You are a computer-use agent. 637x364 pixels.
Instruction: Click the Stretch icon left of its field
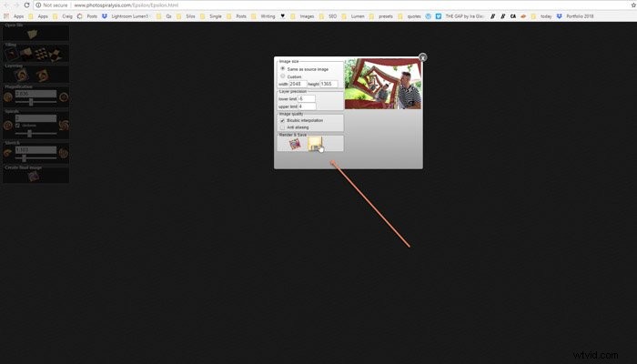point(8,153)
